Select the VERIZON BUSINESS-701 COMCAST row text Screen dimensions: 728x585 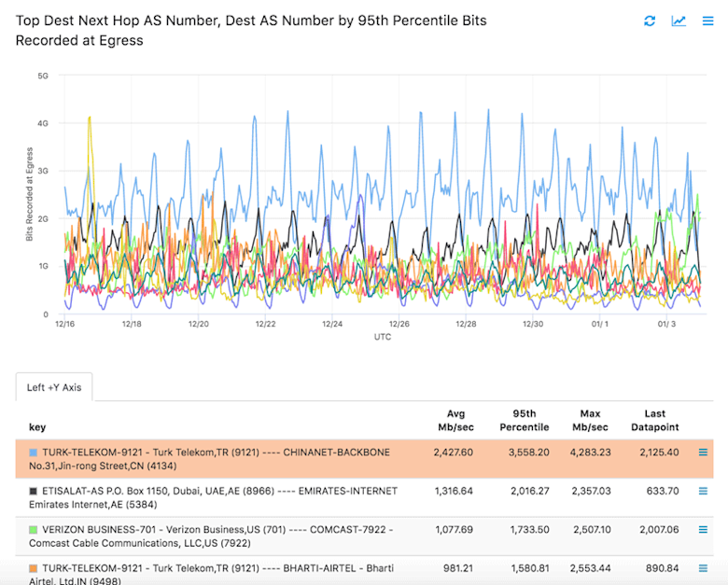tap(211, 536)
